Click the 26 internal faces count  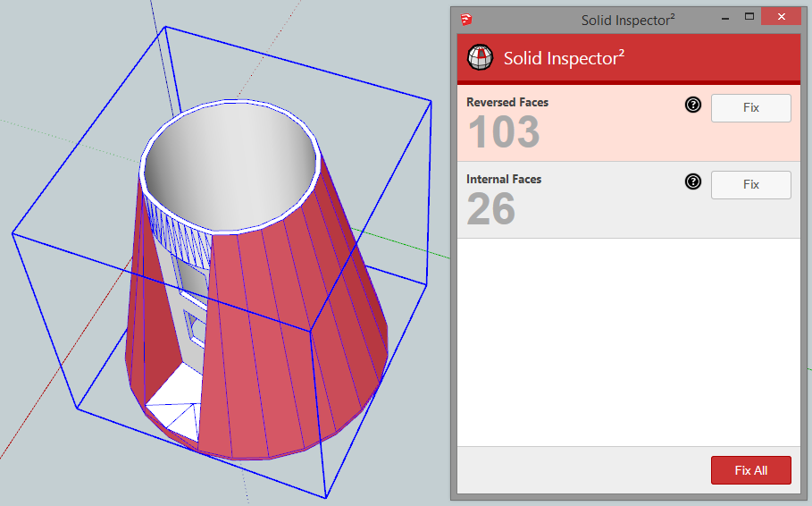click(491, 210)
